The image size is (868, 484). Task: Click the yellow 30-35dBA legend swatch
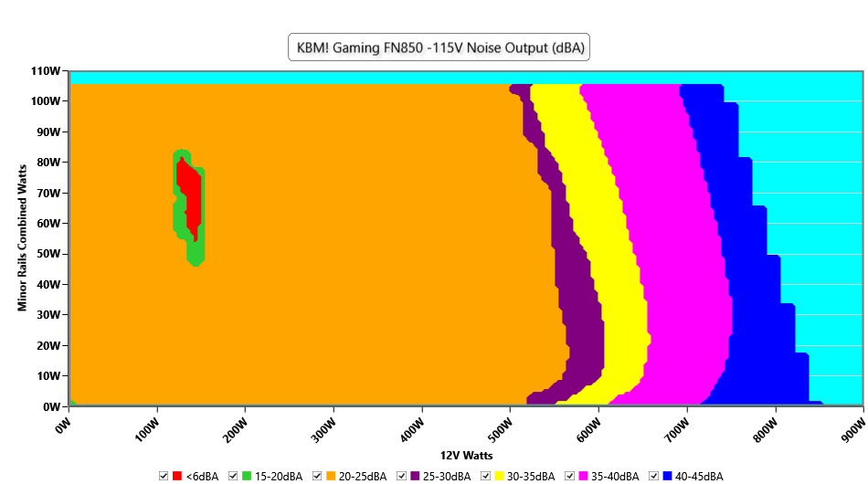(x=499, y=476)
